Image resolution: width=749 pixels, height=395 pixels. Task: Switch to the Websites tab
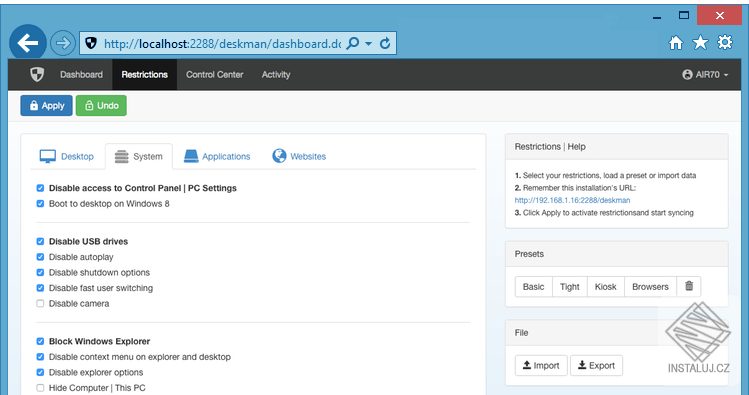click(299, 156)
